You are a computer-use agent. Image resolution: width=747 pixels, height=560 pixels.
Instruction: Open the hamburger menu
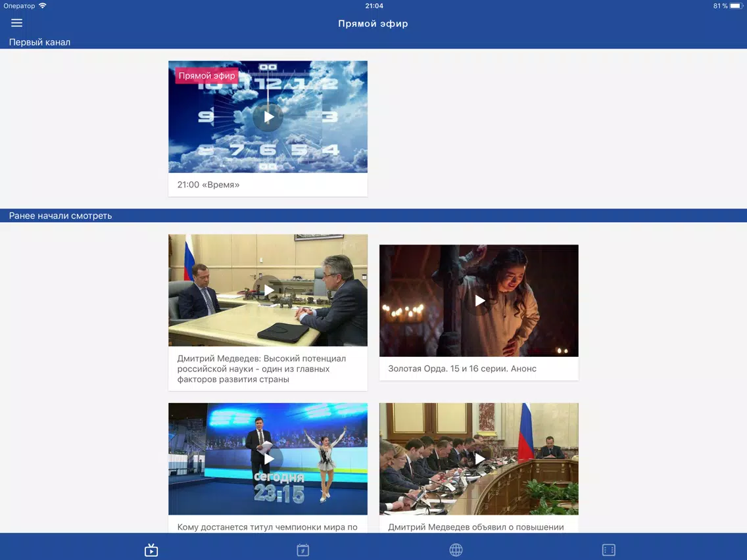tap(16, 23)
